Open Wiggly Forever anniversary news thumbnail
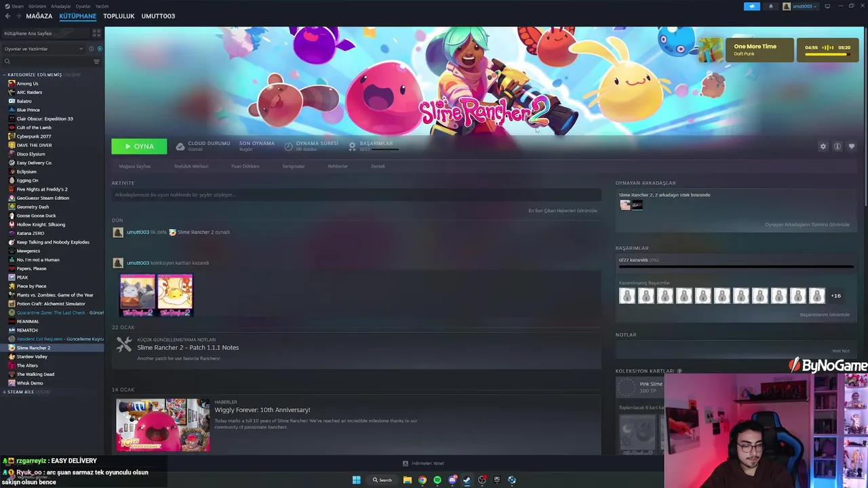868x488 pixels. pos(163,425)
